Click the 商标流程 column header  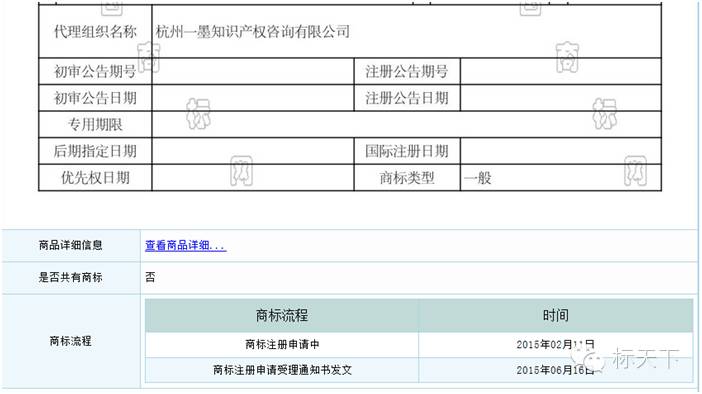click(x=282, y=315)
